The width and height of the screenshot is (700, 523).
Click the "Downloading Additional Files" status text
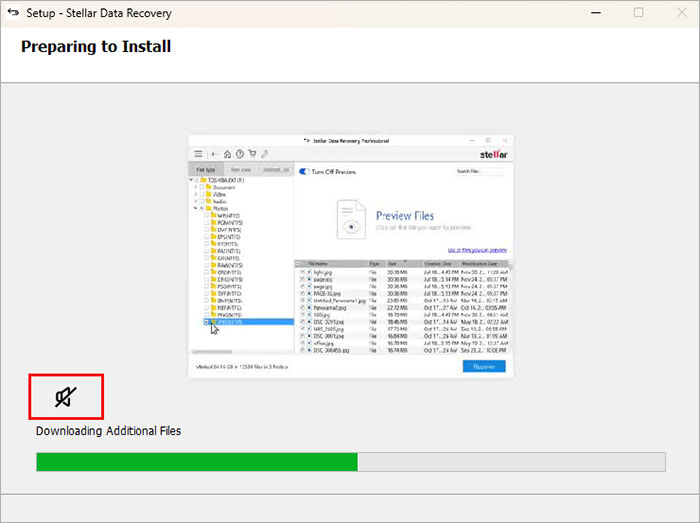(108, 431)
